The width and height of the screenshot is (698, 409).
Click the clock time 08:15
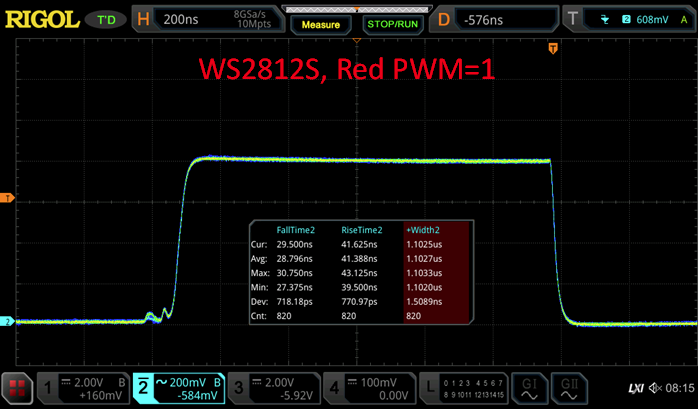coord(680,388)
